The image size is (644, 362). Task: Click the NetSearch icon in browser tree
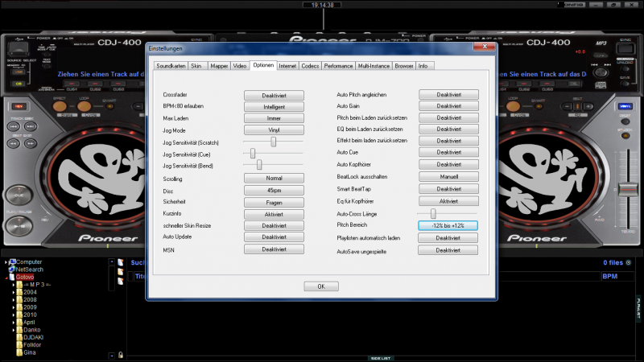click(12, 269)
